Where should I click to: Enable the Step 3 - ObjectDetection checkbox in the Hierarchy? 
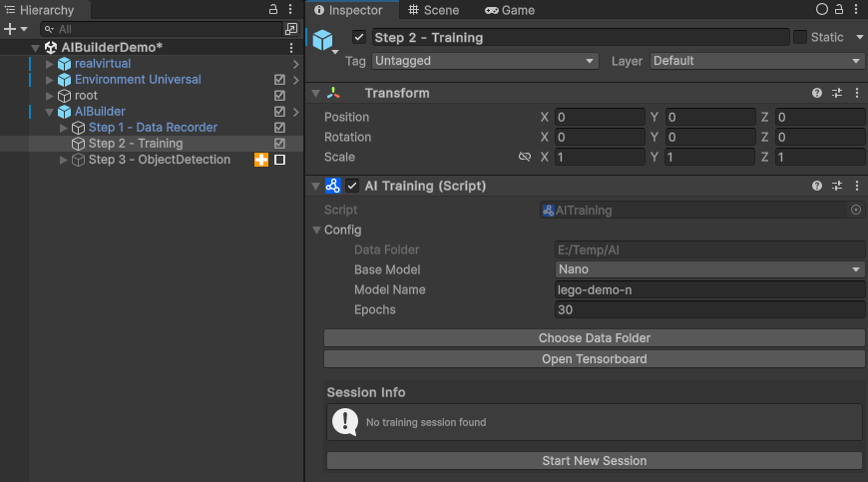click(280, 160)
